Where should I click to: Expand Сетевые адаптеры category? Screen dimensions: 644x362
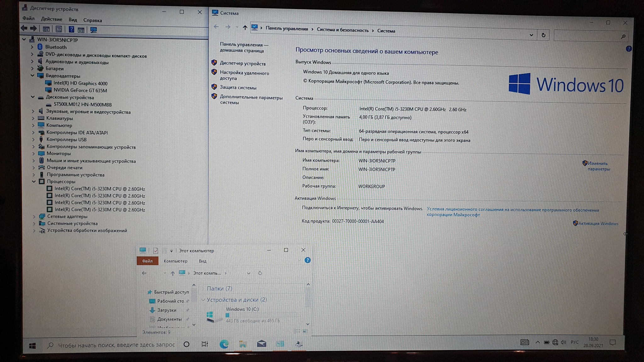coord(34,216)
